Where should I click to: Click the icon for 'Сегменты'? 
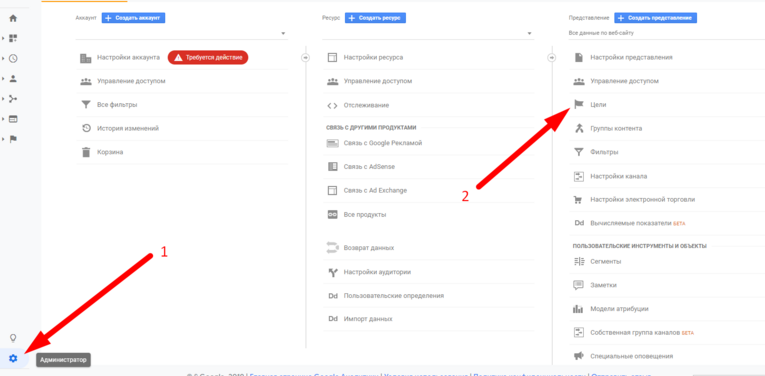(x=579, y=261)
